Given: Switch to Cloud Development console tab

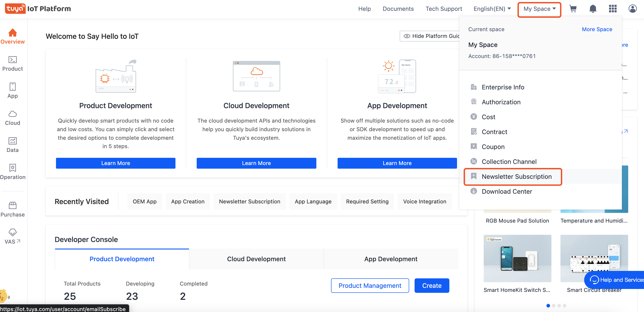Looking at the screenshot, I should [256, 259].
